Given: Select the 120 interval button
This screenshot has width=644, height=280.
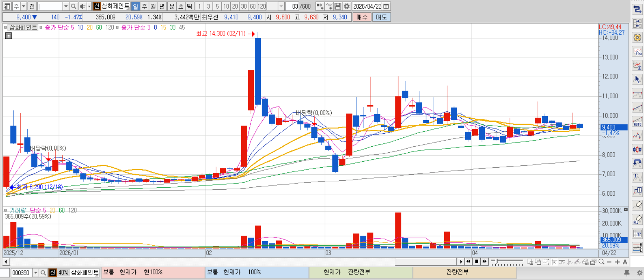Looking at the screenshot, I should point(262,6).
